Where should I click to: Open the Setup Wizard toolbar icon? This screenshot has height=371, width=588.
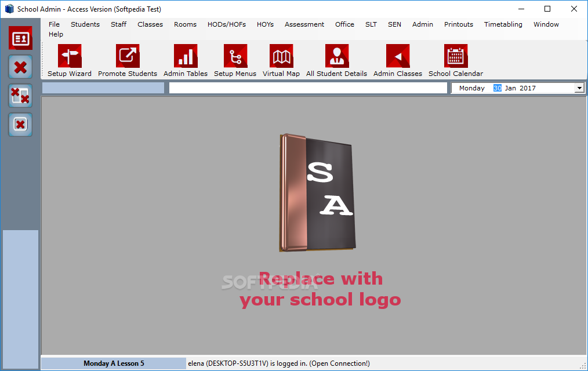(x=70, y=60)
